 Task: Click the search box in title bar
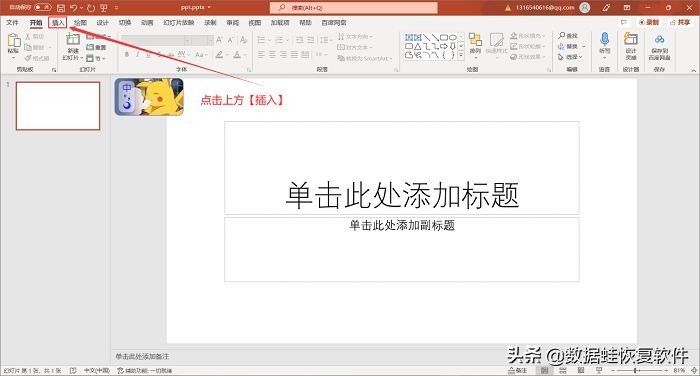point(354,8)
